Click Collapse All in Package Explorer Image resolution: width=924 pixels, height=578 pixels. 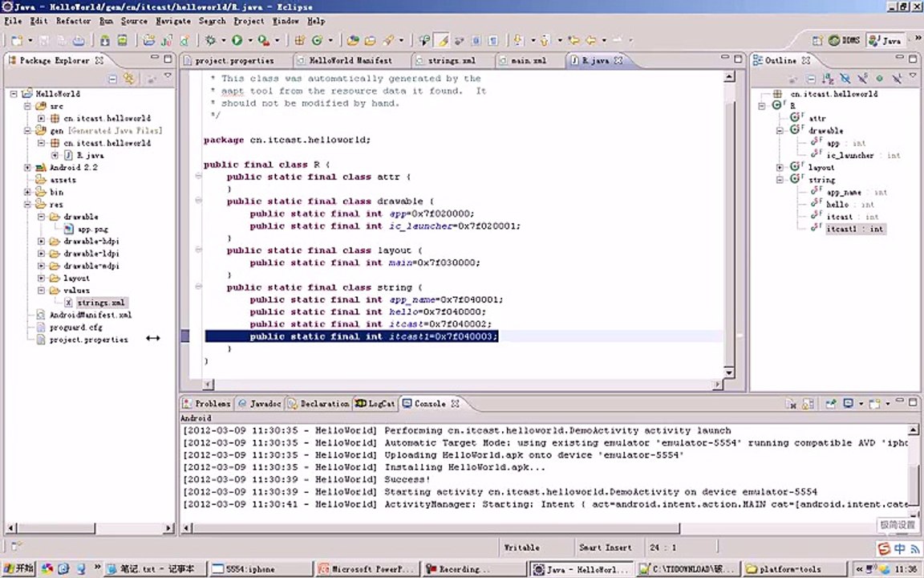tap(112, 78)
